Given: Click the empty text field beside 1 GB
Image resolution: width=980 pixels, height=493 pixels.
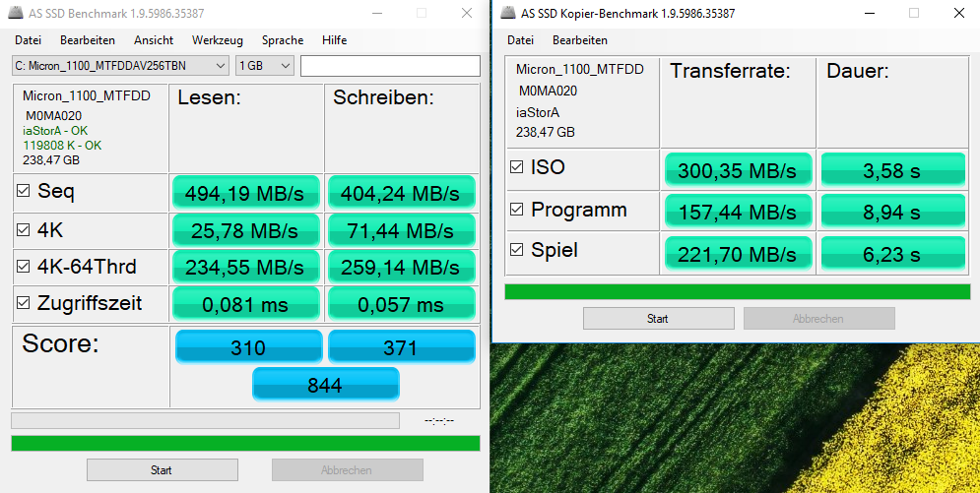Looking at the screenshot, I should (x=389, y=66).
